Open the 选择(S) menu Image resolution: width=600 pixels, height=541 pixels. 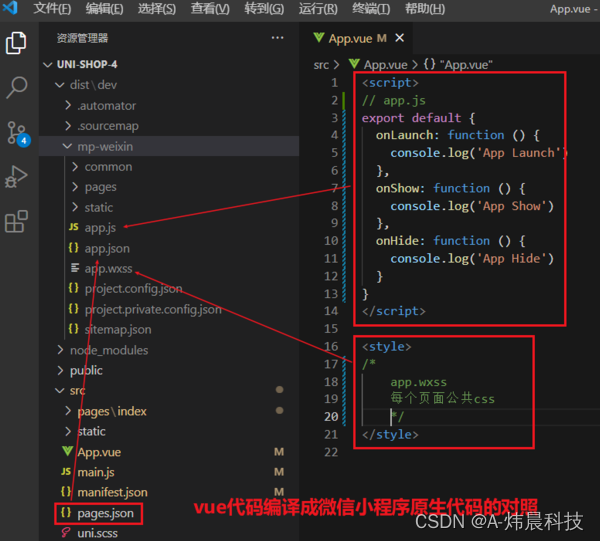pyautogui.click(x=157, y=8)
